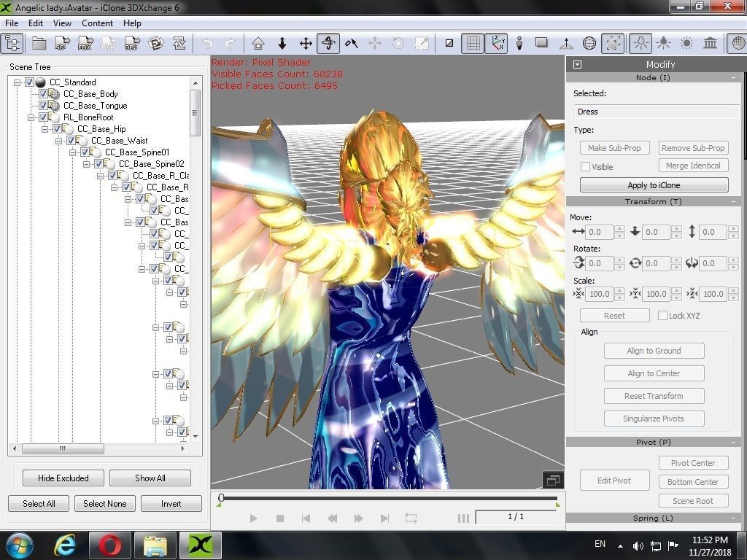Select the Pan camera tool

(306, 43)
